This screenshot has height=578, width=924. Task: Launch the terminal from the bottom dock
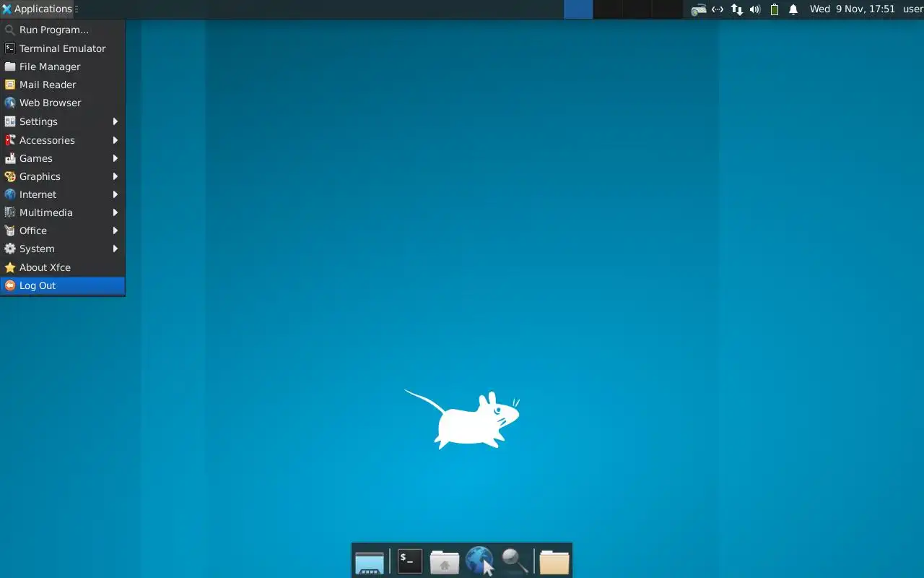[409, 561]
